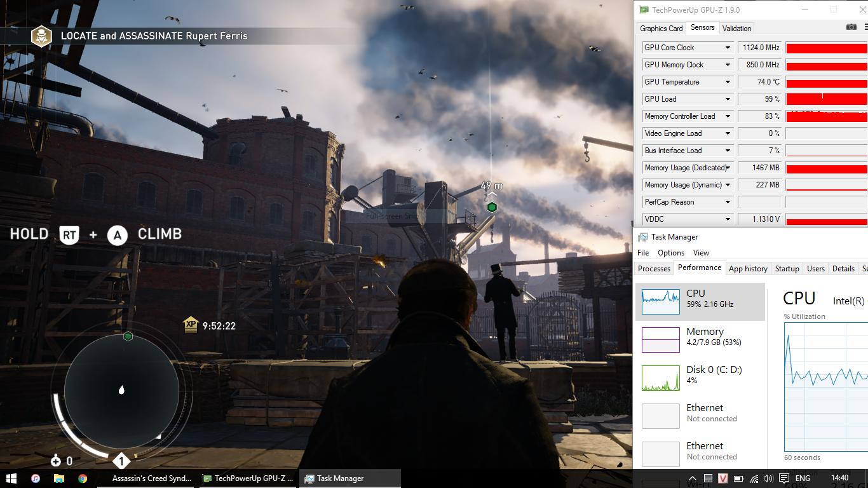Open the Windows Start menu

coord(11,478)
